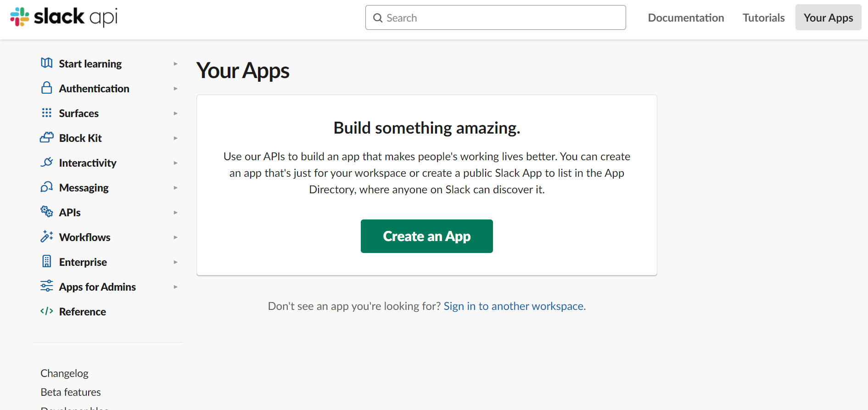Image resolution: width=868 pixels, height=410 pixels.
Task: Expand the Interactivity section arrow
Action: [x=175, y=163]
